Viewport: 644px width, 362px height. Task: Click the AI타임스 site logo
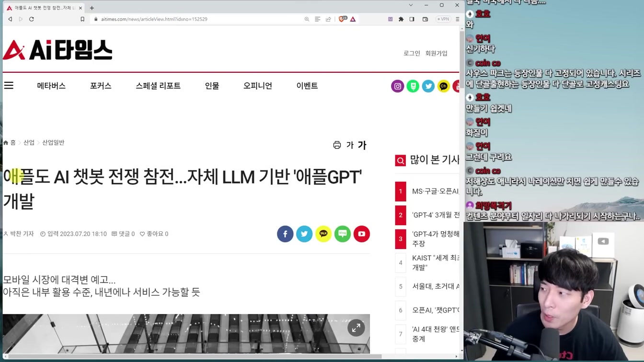[57, 50]
